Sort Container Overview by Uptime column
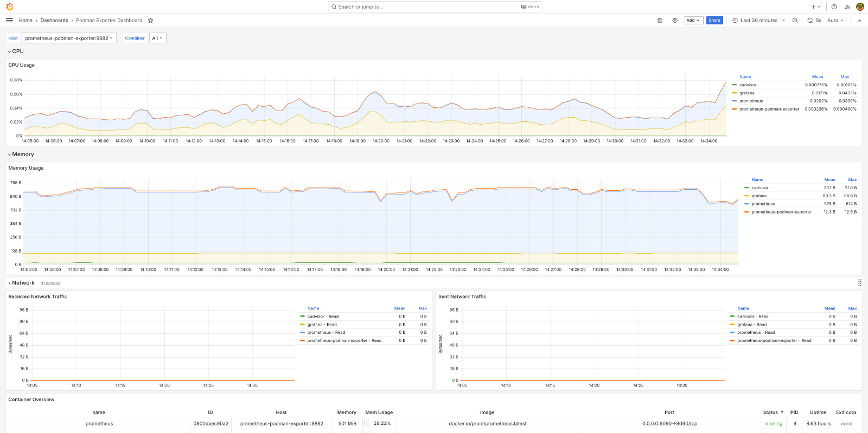Screen dimensions: 868x433 pos(818,412)
